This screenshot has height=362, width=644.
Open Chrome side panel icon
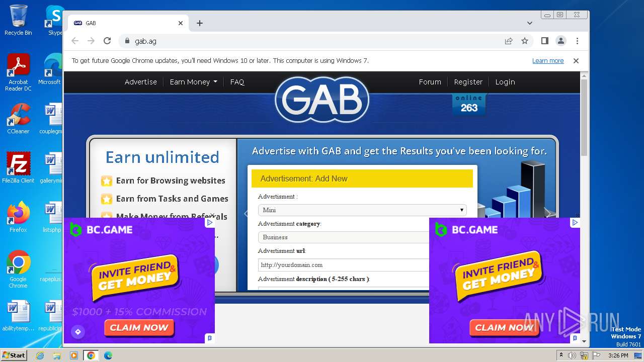(544, 41)
